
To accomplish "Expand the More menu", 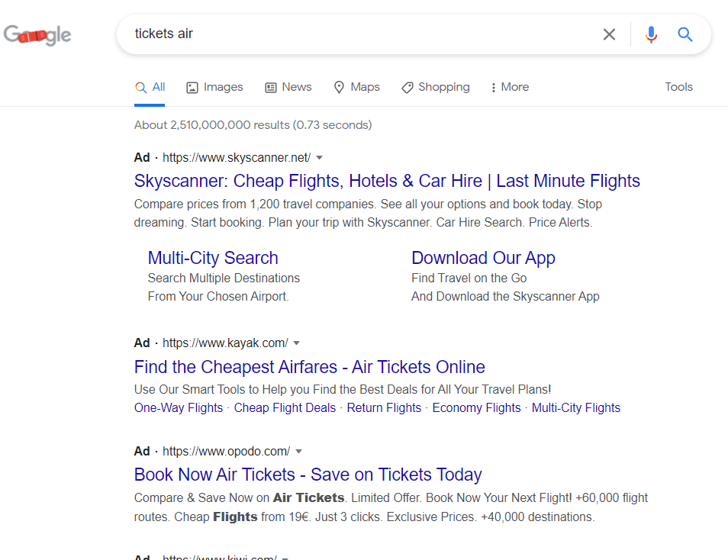I will [510, 87].
